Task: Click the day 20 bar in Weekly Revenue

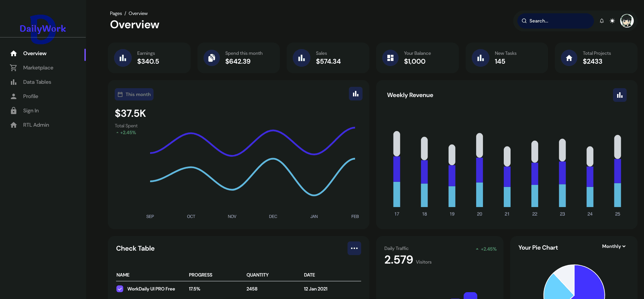Action: coord(480,170)
